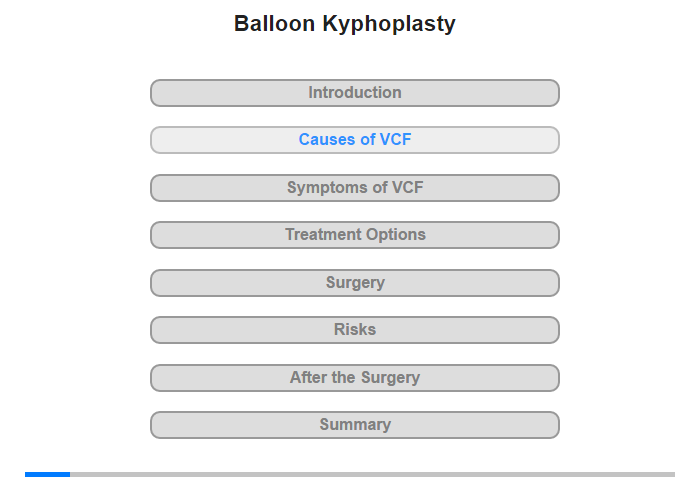Select the Treatment Options menu entry
Viewport: 700px width, 480px height.
click(354, 235)
